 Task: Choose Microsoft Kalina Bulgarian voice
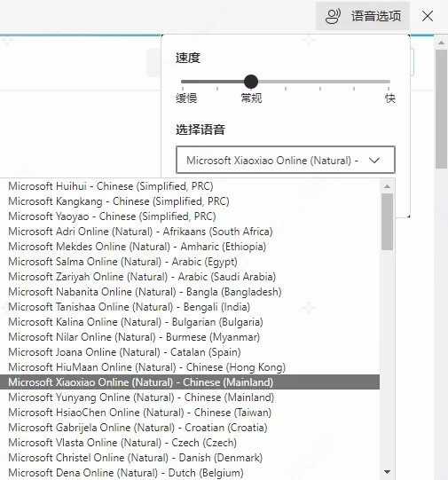point(190,322)
